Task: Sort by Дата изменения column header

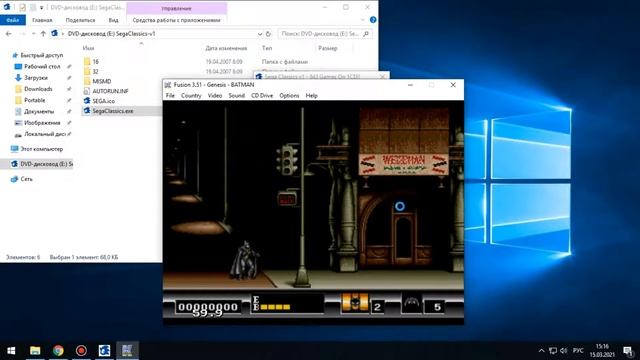Action: 226,48
